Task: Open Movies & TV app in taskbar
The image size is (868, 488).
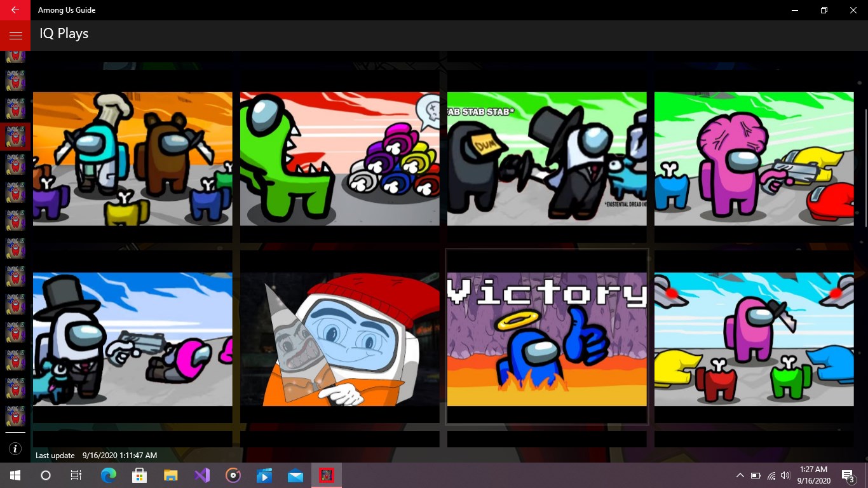Action: tap(264, 475)
